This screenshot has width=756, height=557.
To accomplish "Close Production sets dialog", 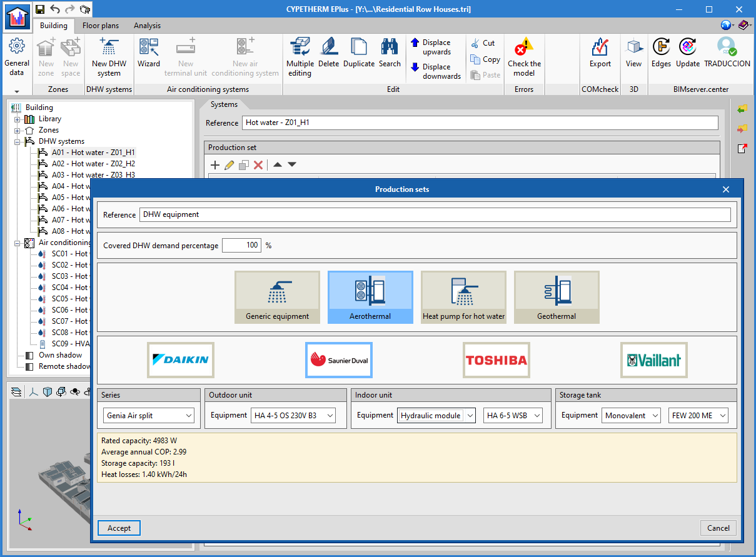I will click(x=726, y=189).
